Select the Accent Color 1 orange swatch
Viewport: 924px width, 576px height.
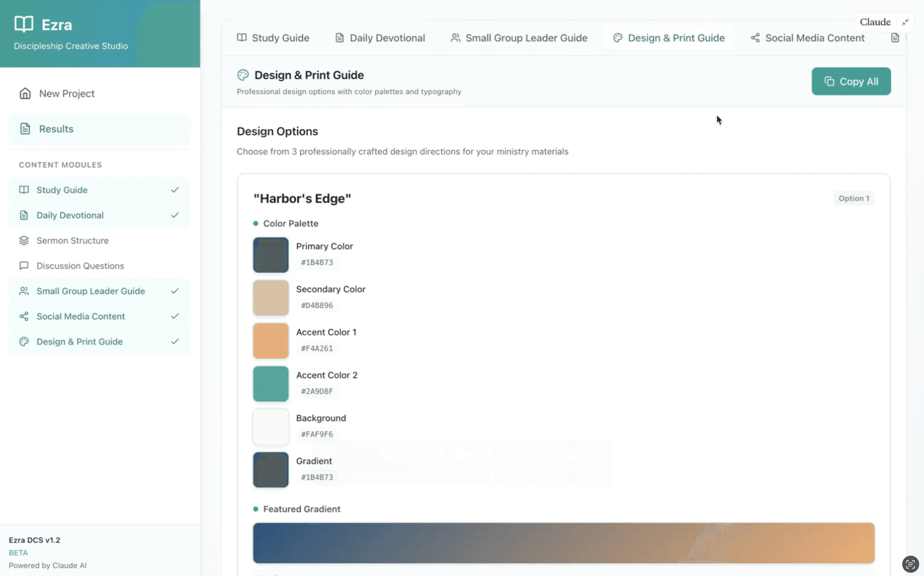coord(271,340)
